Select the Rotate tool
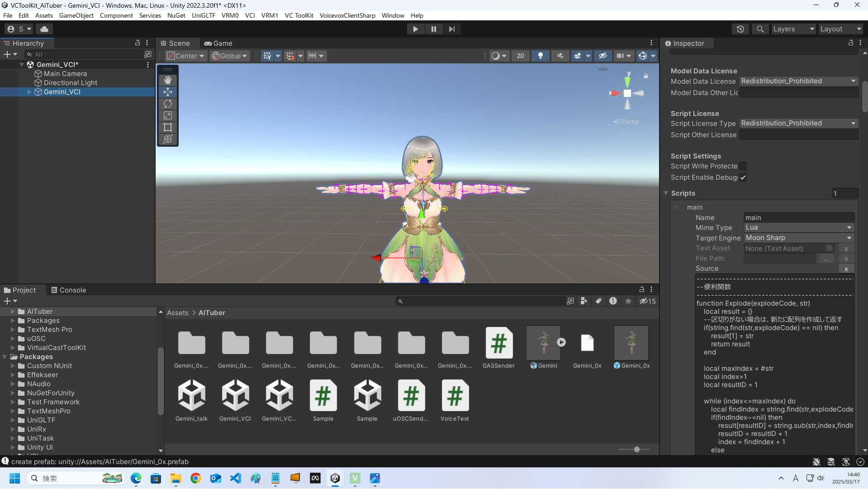 (168, 104)
